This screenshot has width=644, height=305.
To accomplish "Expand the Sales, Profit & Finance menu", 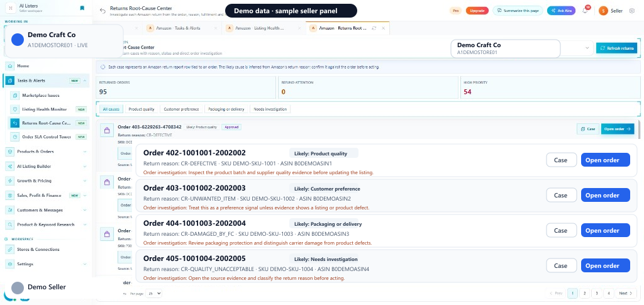I will (85, 196).
